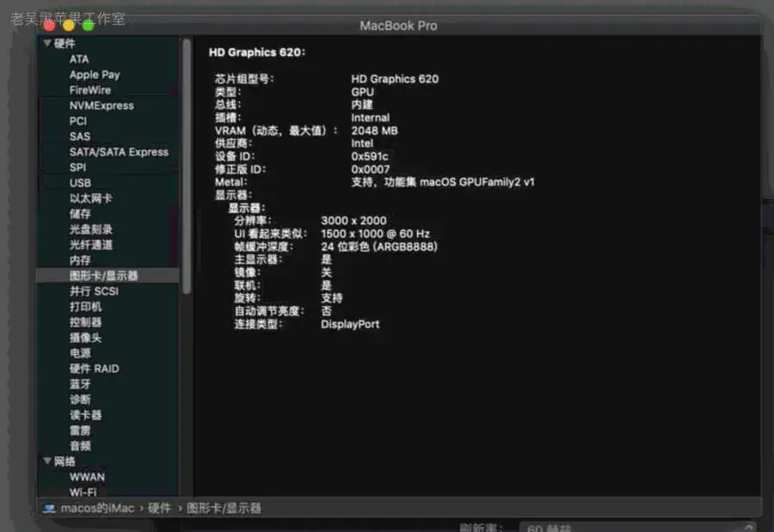Open refresh rate dropdown in background window
Image resolution: width=774 pixels, height=532 pixels.
point(638,527)
